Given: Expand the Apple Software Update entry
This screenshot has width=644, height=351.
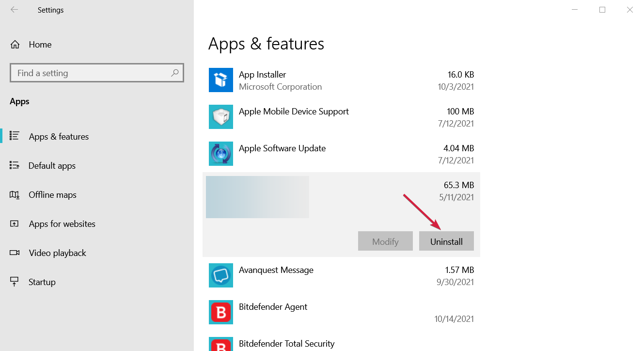Looking at the screenshot, I should (339, 154).
